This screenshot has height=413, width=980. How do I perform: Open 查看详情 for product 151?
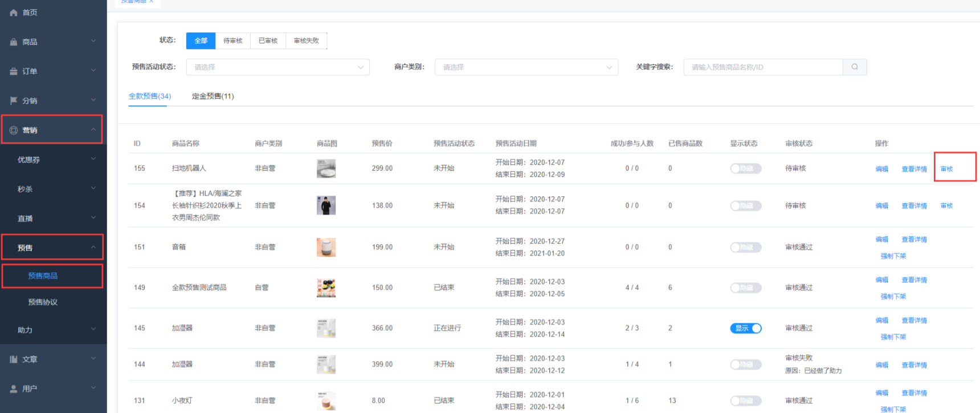coord(914,240)
